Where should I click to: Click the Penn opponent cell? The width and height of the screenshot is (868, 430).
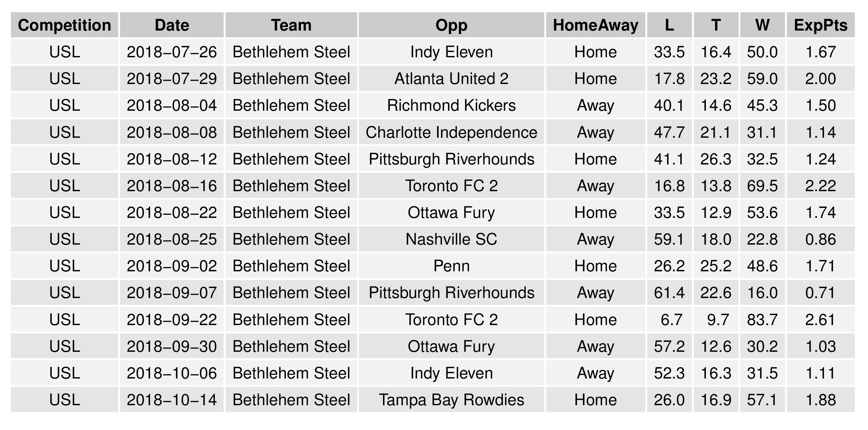[451, 266]
